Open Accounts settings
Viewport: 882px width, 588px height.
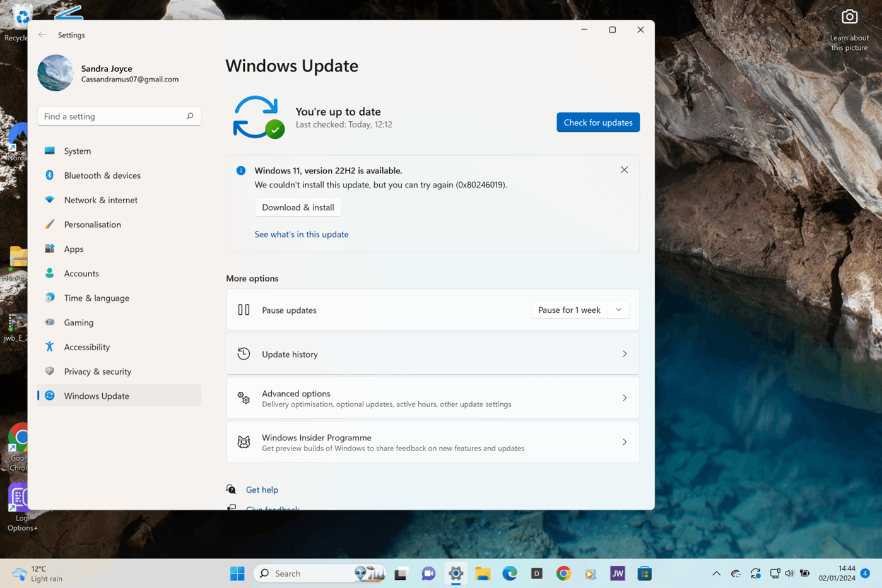coord(119,273)
